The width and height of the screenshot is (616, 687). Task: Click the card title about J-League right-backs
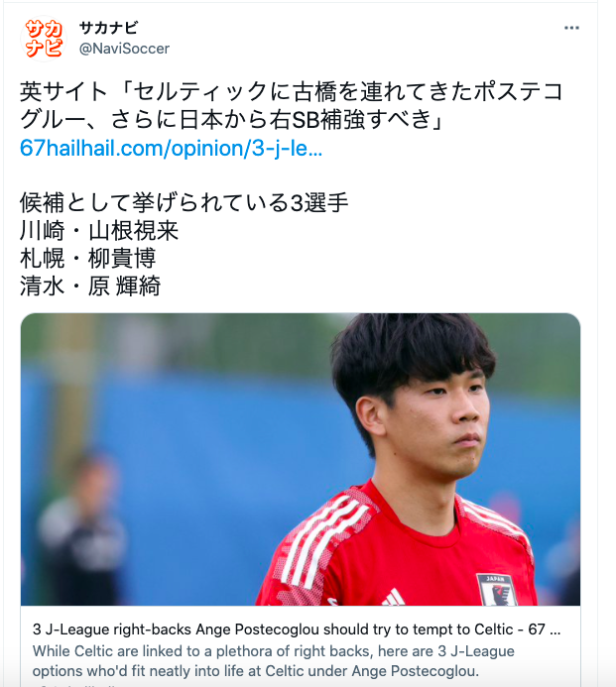click(297, 630)
